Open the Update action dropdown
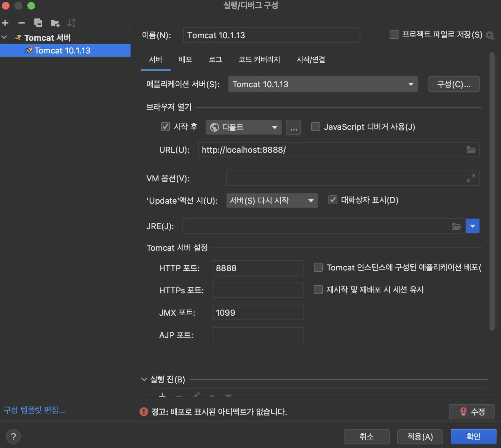 (x=272, y=200)
